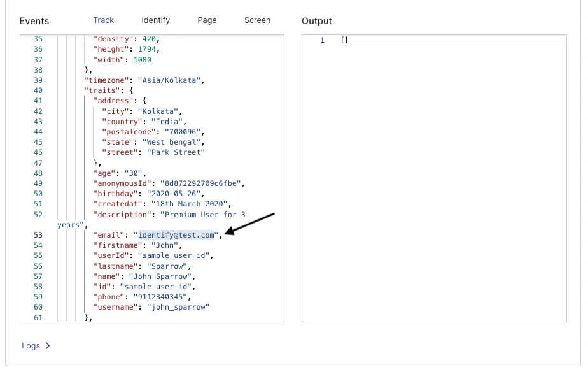Image resolution: width=588 pixels, height=372 pixels.
Task: Click the width value 1080
Action: [143, 60]
